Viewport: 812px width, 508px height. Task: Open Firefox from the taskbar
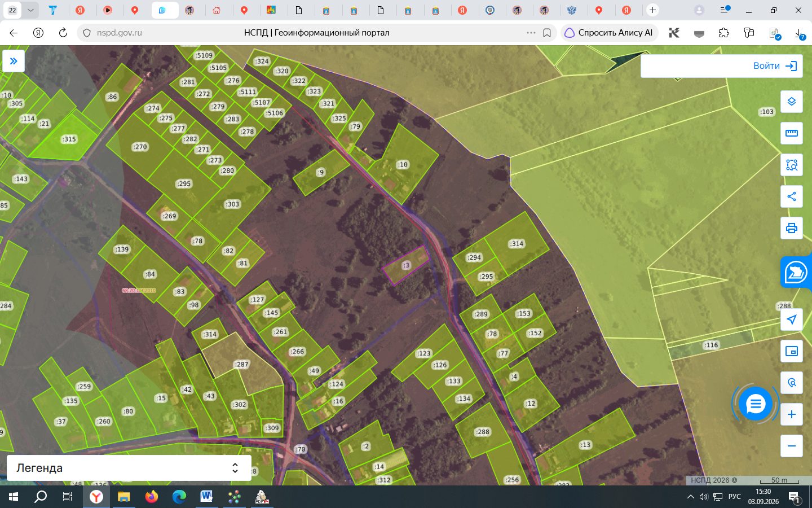point(151,497)
